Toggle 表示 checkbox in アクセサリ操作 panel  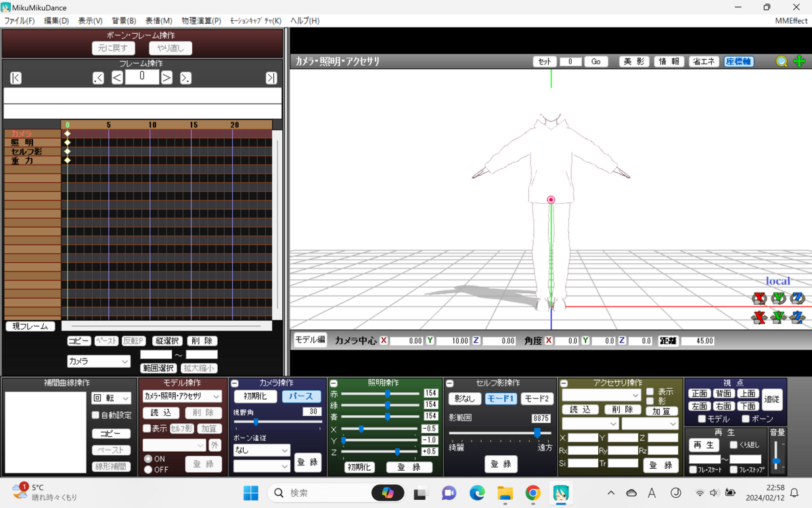[x=650, y=391]
